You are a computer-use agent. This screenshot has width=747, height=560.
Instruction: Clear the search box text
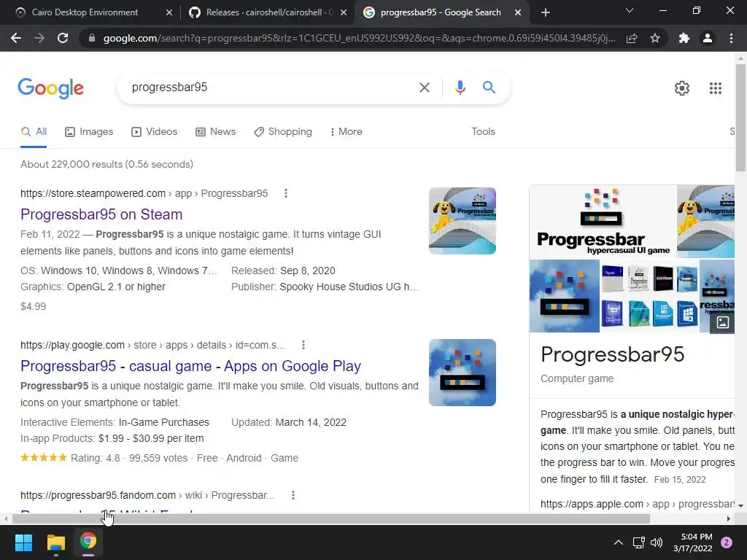(x=424, y=87)
